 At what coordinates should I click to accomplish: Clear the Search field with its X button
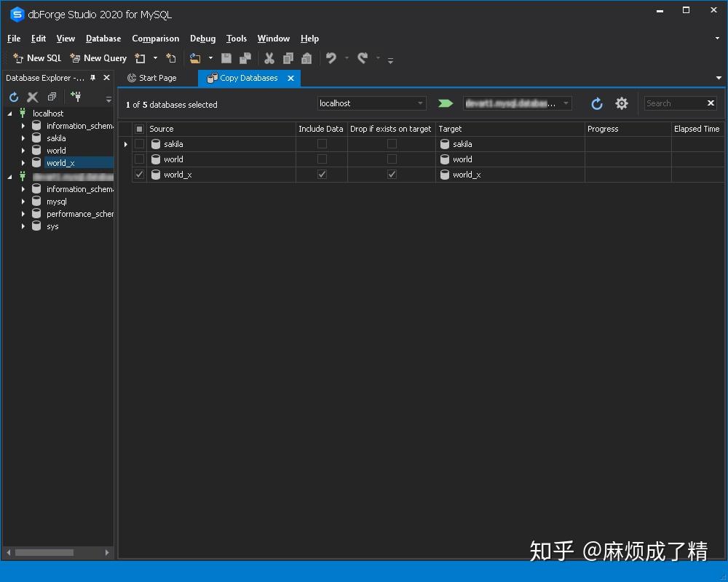tap(710, 103)
